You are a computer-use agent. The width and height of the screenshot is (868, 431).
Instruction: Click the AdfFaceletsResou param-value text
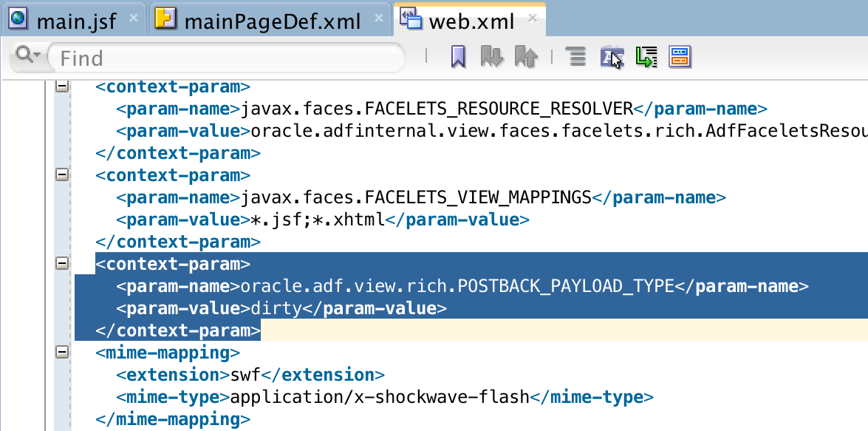(x=559, y=131)
